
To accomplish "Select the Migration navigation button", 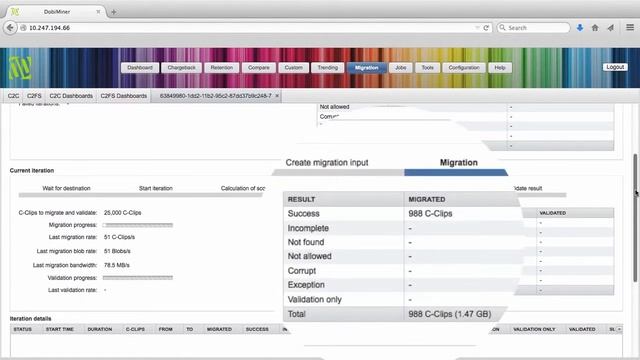I will coord(367,68).
